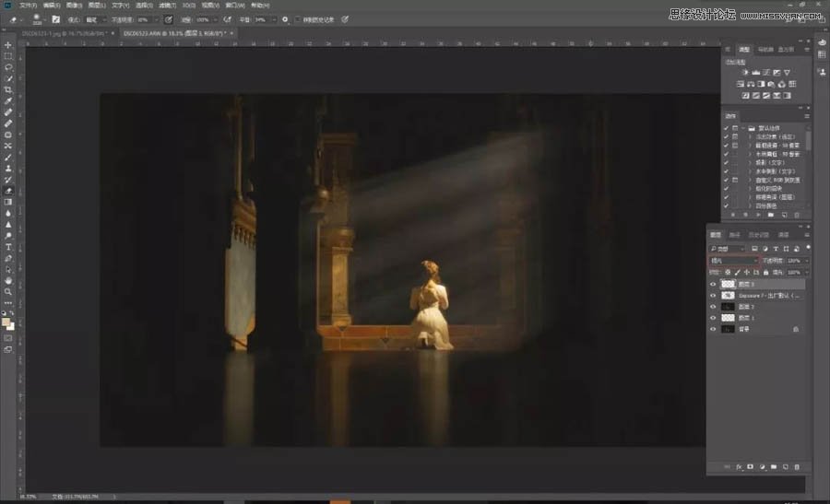830x504 pixels.
Task: Add a layer mask
Action: tap(750, 467)
